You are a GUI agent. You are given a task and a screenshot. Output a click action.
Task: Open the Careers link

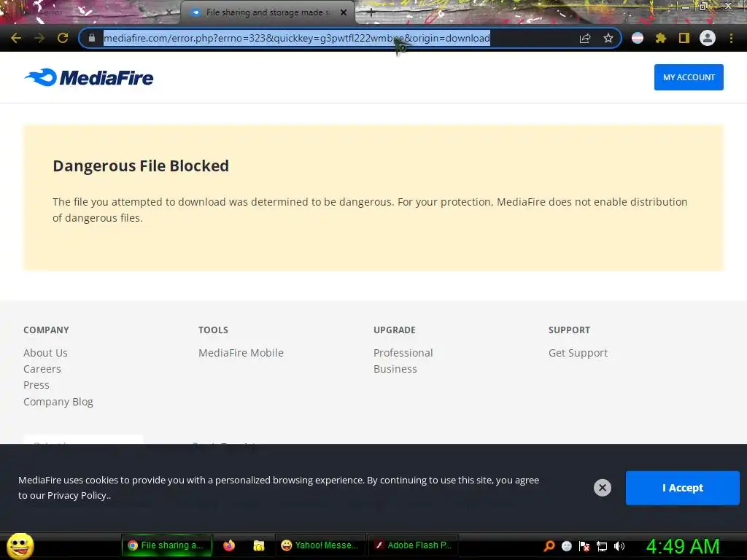42,369
